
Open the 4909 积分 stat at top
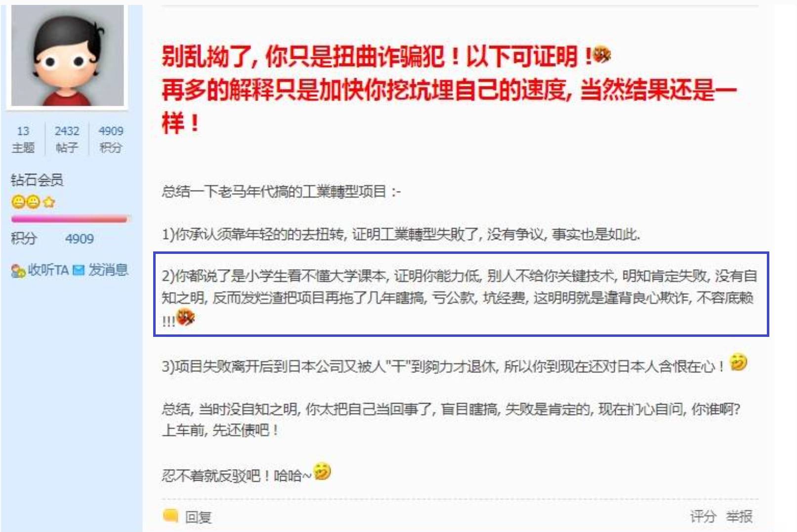pos(111,139)
